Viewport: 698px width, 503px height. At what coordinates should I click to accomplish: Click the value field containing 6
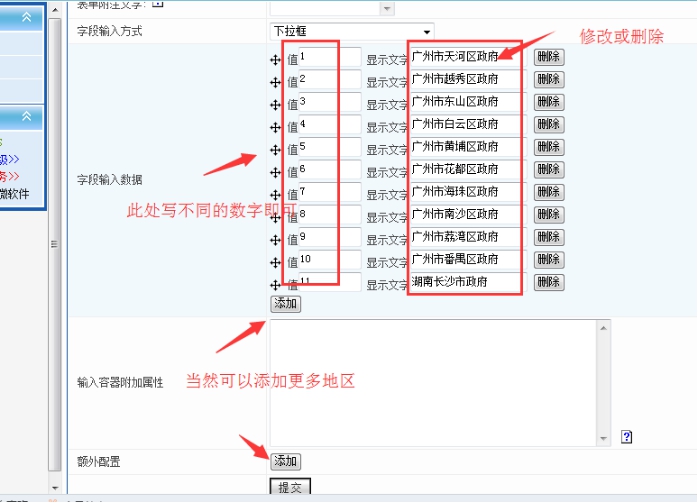(x=329, y=170)
